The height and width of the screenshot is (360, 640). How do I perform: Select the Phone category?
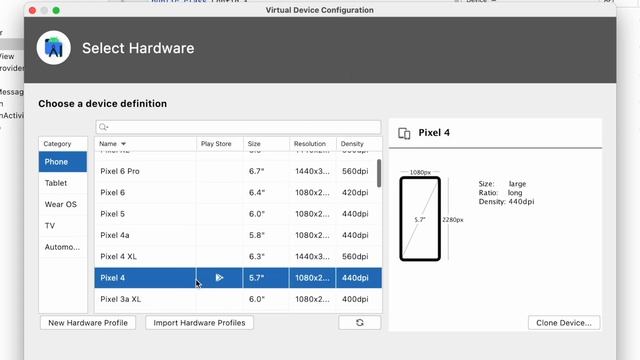click(63, 162)
